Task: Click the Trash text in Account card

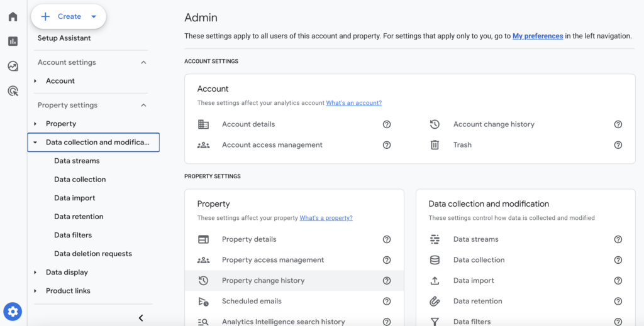Action: (462, 144)
